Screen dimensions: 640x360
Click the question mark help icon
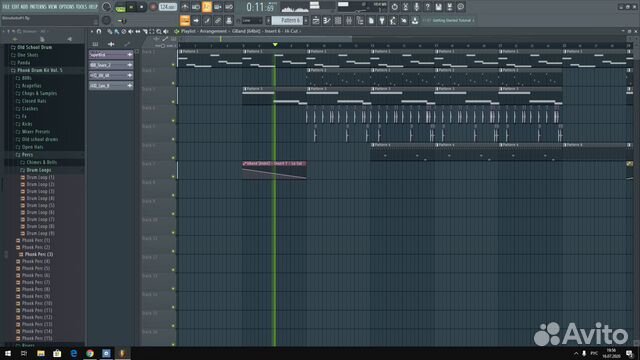tap(427, 7)
